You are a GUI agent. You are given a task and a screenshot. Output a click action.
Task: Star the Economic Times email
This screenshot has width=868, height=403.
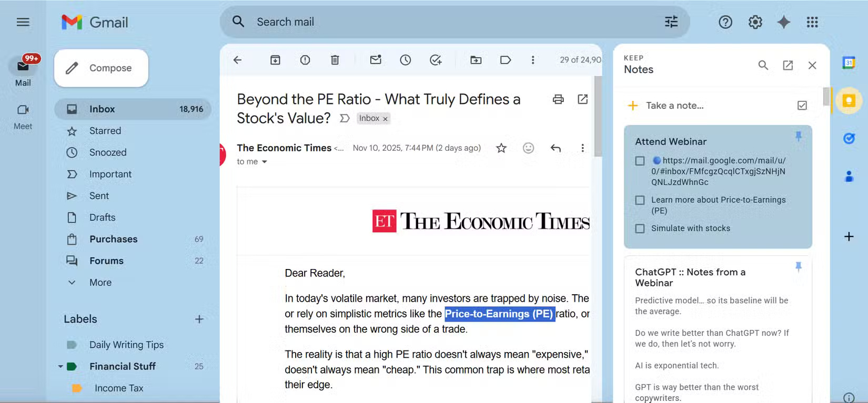(x=501, y=148)
